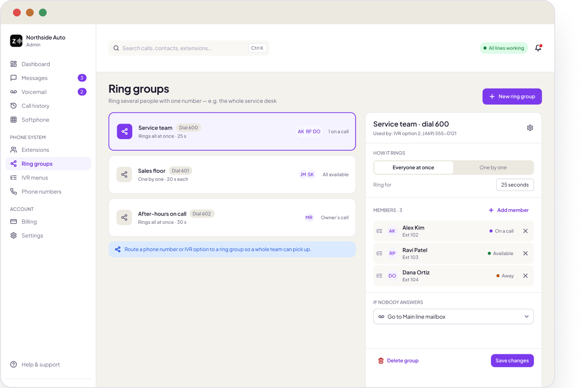Click the Northside Auto logo icon
Viewport: 588px width, 388px height.
[16, 41]
